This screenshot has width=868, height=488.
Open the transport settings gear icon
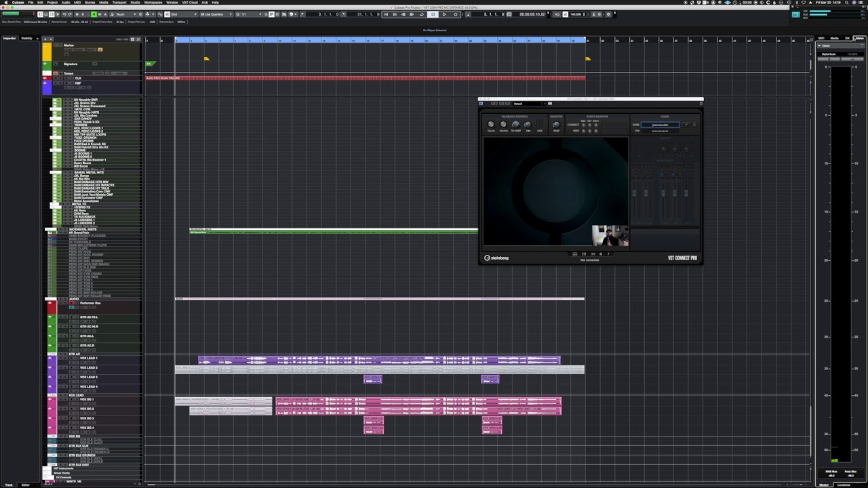(x=608, y=14)
